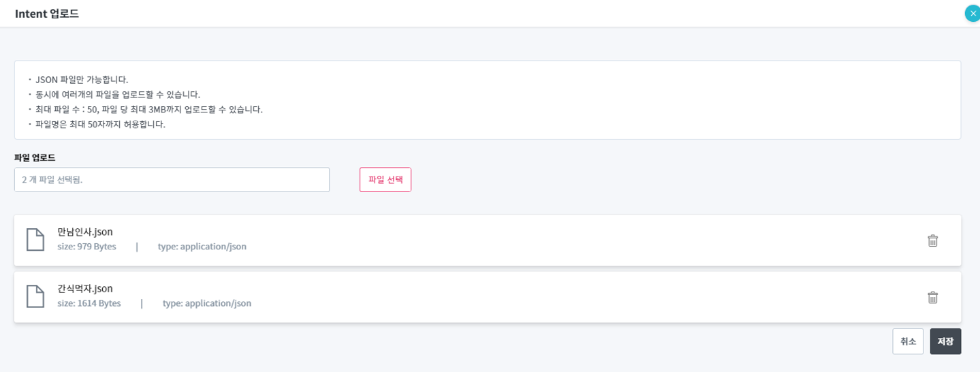
Task: Remove 간식먹자.json using its trash icon
Action: click(x=932, y=297)
